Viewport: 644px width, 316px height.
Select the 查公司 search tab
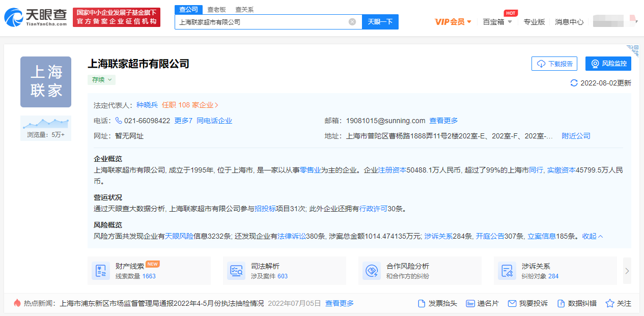[x=188, y=10]
